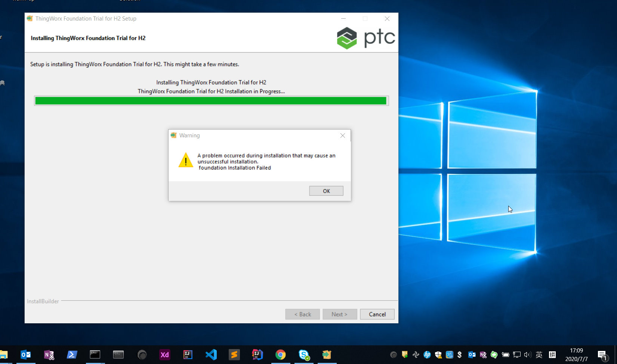Open the network status flyout
Viewport: 617px width, 364px height.
pos(516,355)
